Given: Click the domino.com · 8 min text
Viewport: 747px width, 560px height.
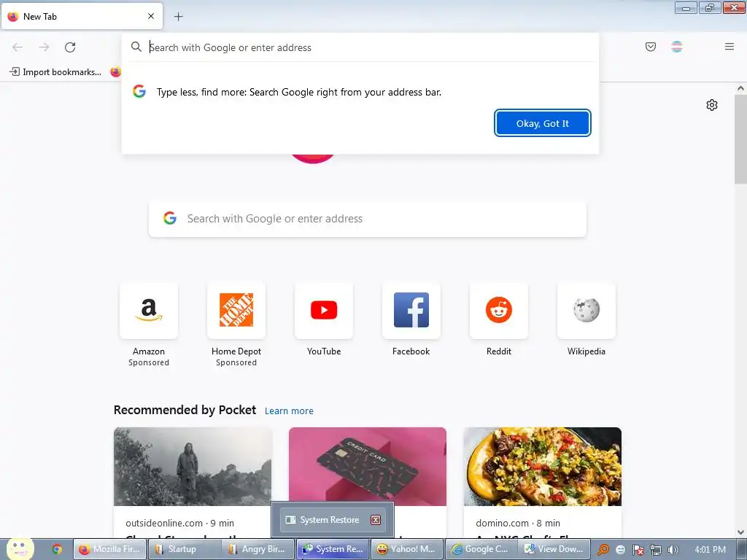Looking at the screenshot, I should pos(518,523).
